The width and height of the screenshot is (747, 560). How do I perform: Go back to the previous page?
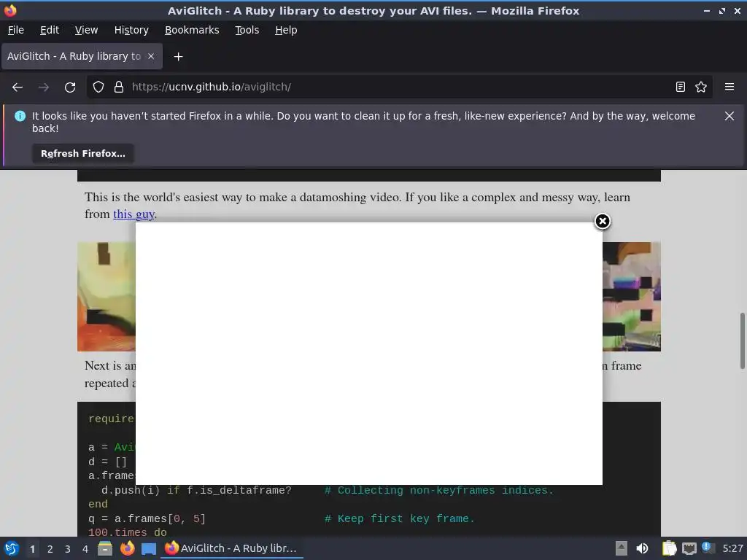[x=18, y=87]
